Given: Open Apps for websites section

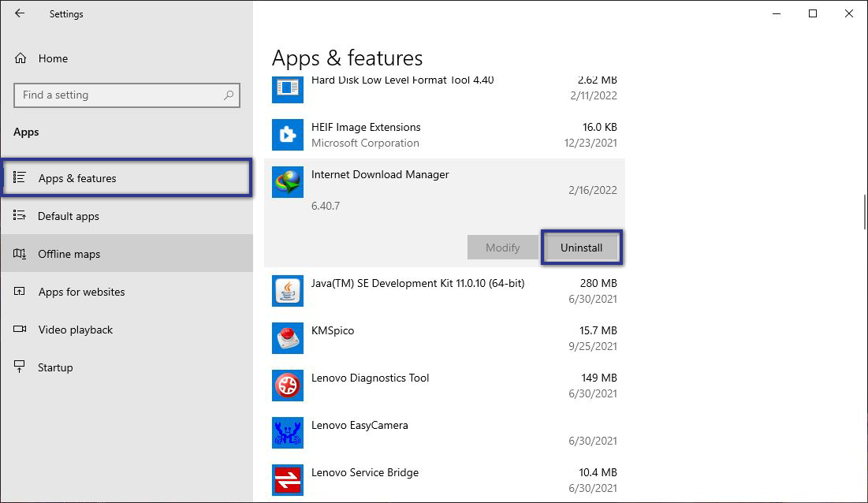Looking at the screenshot, I should [81, 292].
